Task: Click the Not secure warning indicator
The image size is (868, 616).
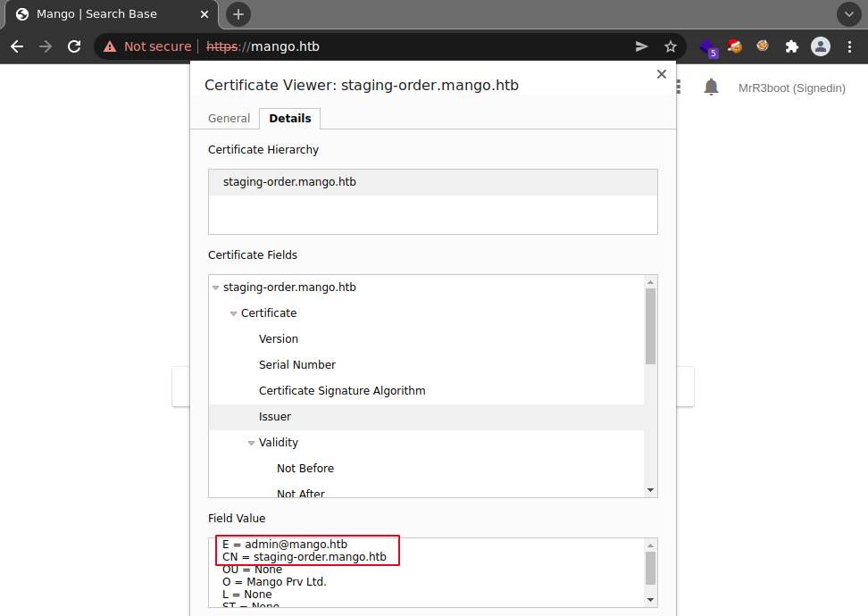Action: tap(147, 46)
